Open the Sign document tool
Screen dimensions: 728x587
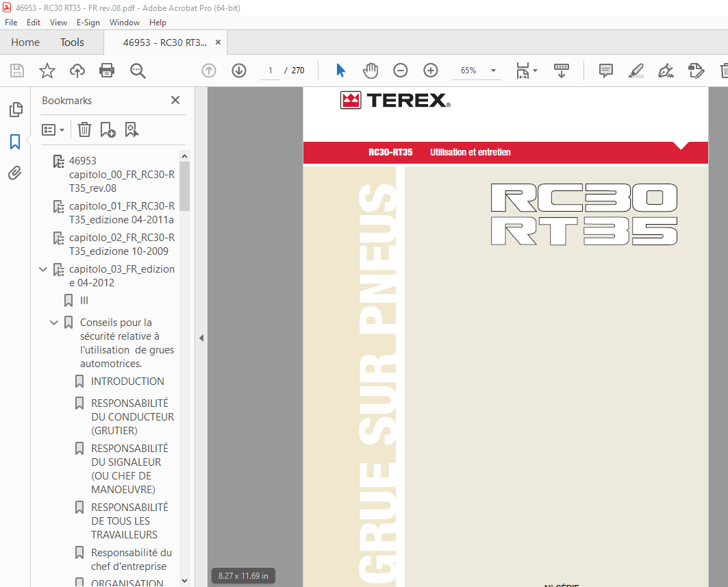click(x=666, y=71)
